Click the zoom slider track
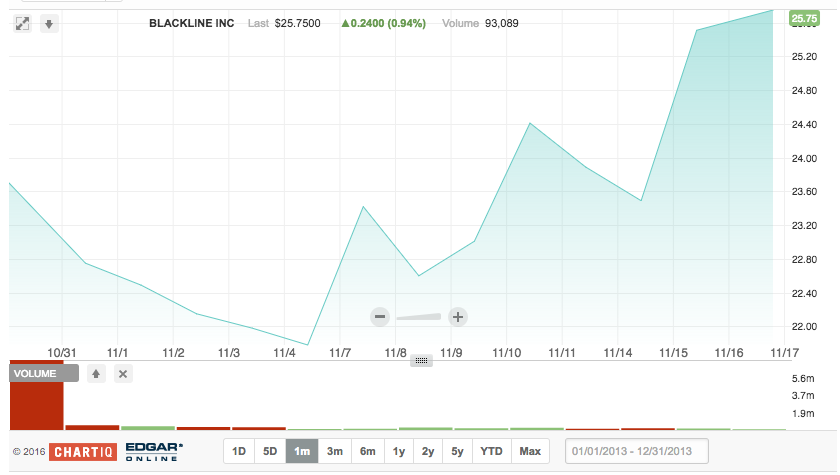The width and height of the screenshot is (840, 475). pyautogui.click(x=418, y=317)
